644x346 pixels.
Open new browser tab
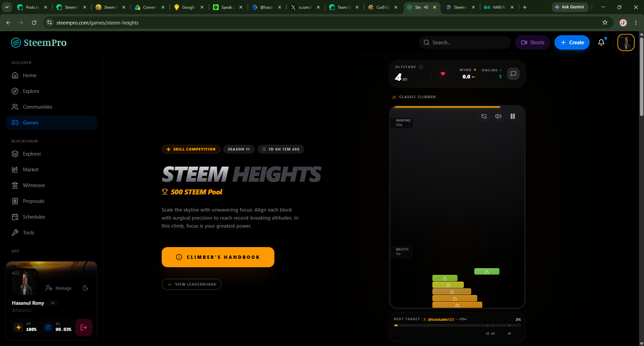click(x=525, y=7)
